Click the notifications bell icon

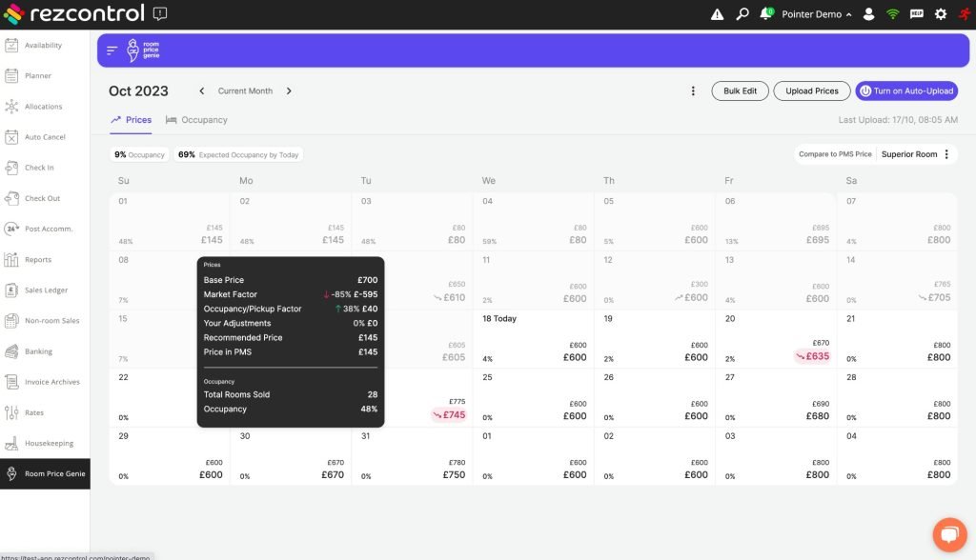coord(766,14)
